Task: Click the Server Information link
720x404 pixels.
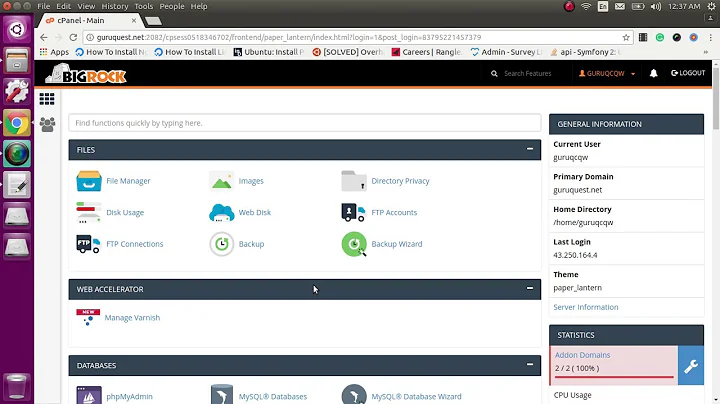Action: pyautogui.click(x=586, y=307)
